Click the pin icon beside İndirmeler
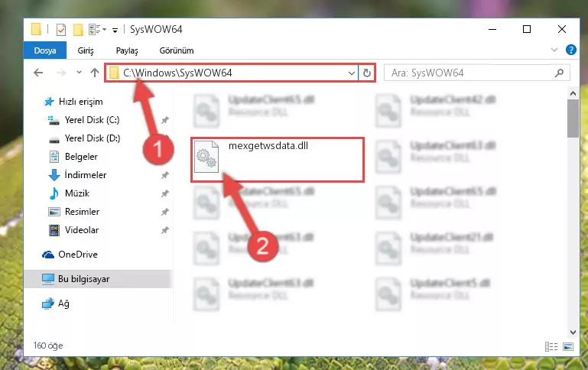Screen dimensions: 588x370 click(x=164, y=175)
